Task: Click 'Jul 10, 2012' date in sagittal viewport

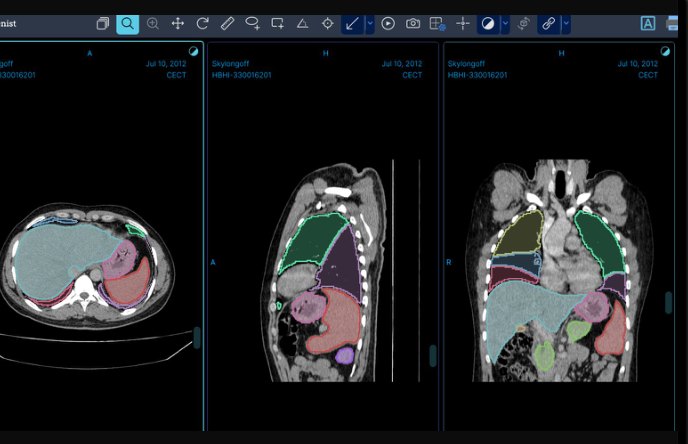Action: pos(402,64)
